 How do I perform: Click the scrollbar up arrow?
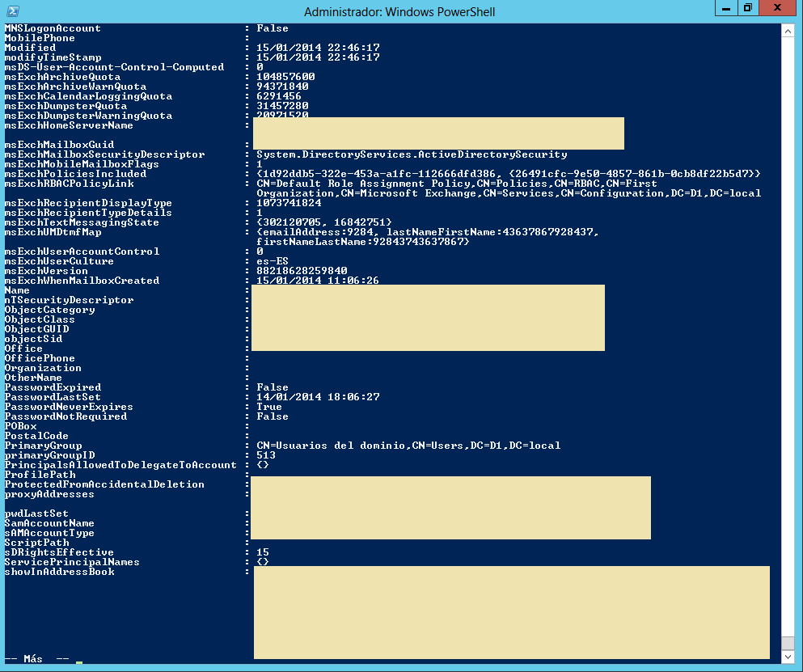pos(788,31)
